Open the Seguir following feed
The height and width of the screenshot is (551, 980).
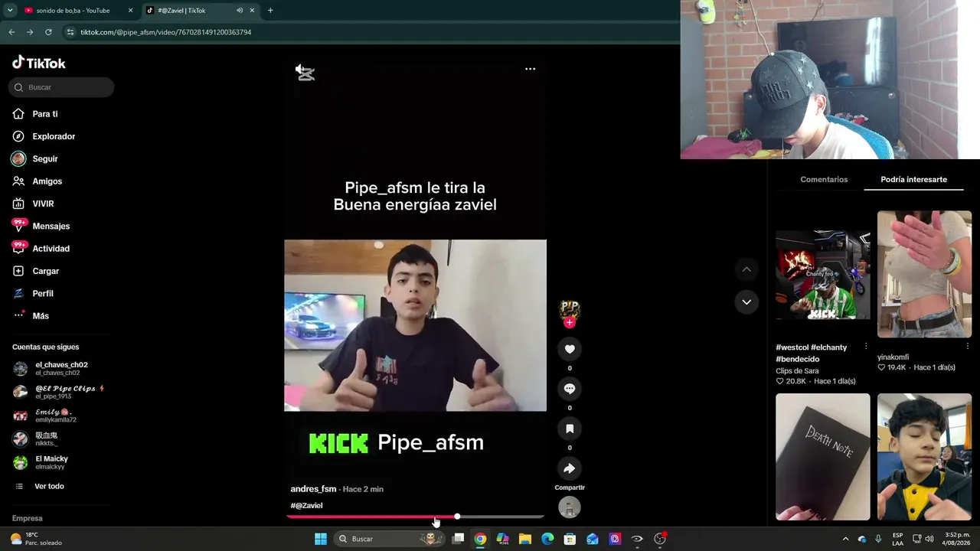[44, 158]
